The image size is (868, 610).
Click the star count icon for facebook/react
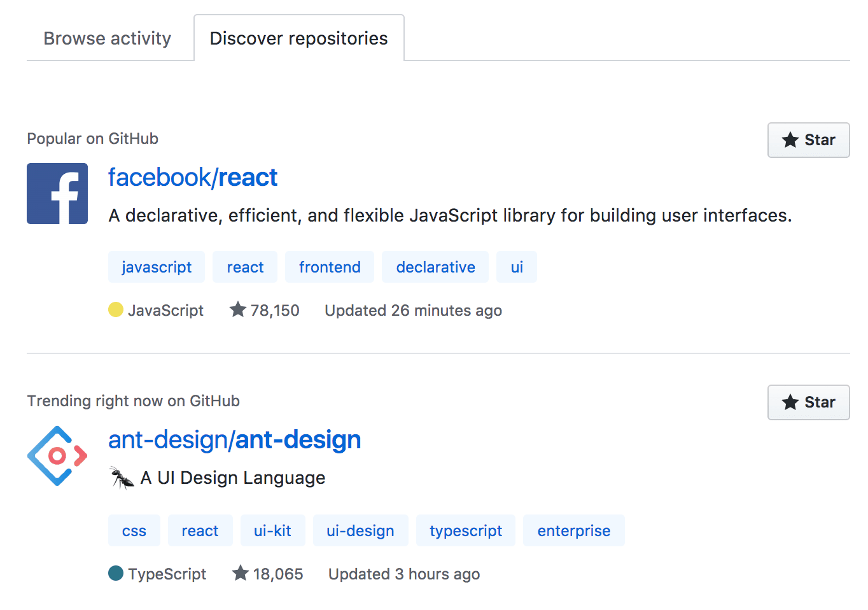[x=238, y=310]
